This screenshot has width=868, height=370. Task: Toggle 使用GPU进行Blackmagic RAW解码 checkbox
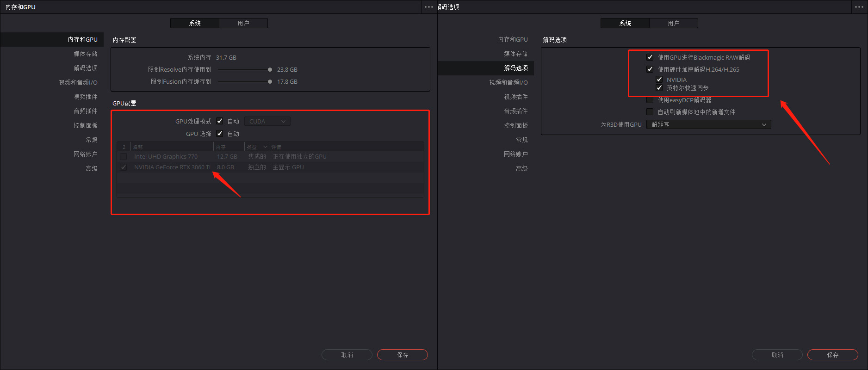pos(650,57)
